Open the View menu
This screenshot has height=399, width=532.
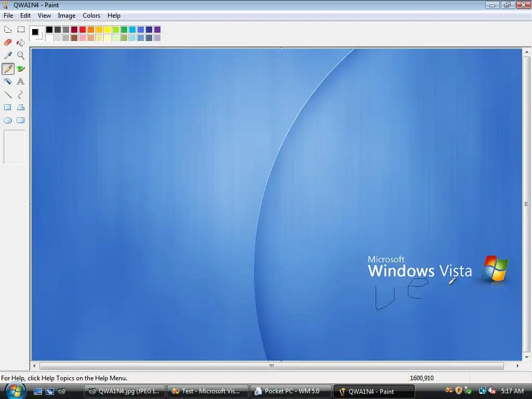click(44, 16)
